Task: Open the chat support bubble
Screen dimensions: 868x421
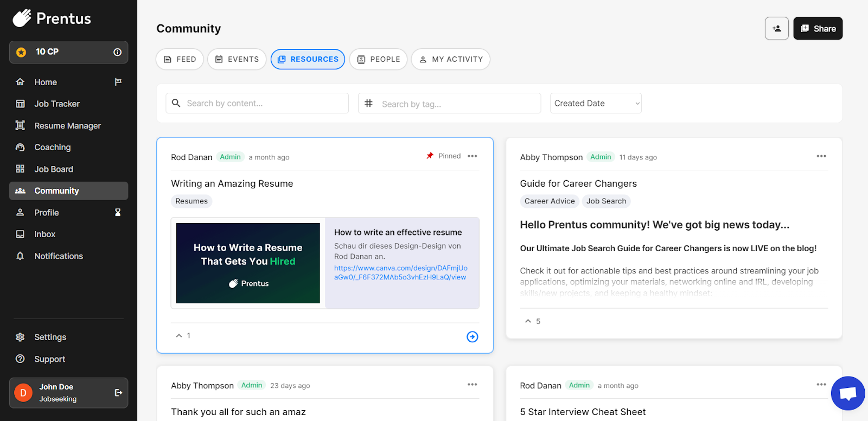Action: point(847,393)
